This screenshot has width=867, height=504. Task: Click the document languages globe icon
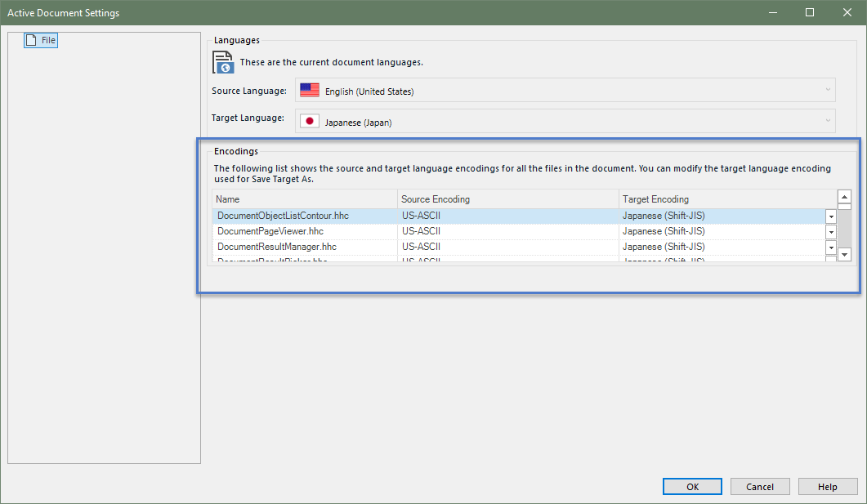tap(223, 62)
